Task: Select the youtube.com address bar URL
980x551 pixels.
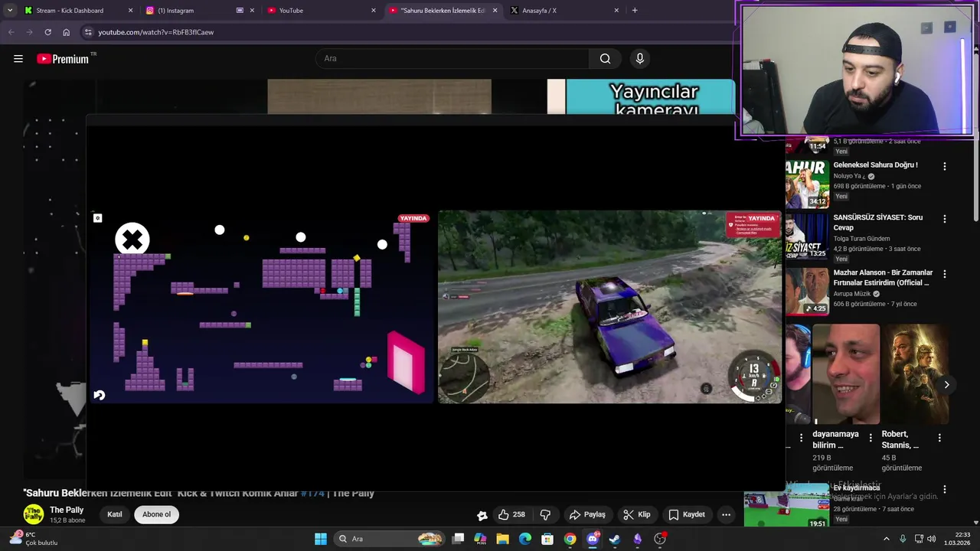Action: [156, 32]
